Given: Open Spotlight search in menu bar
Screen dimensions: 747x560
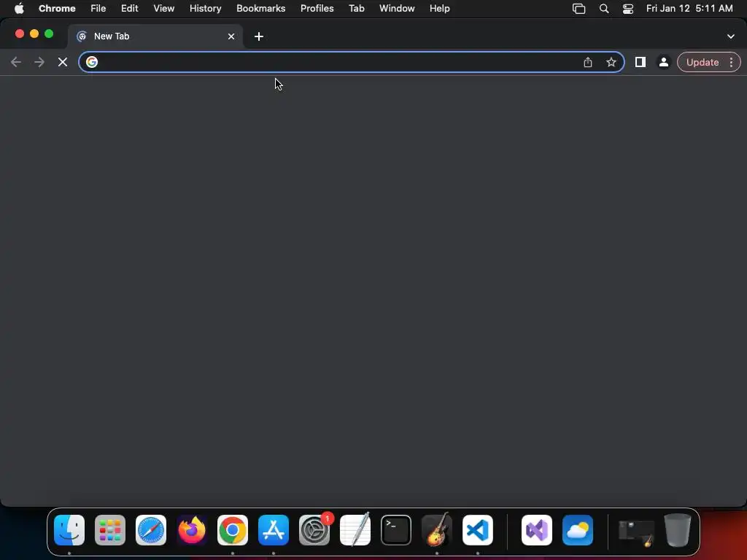Looking at the screenshot, I should click(x=604, y=9).
